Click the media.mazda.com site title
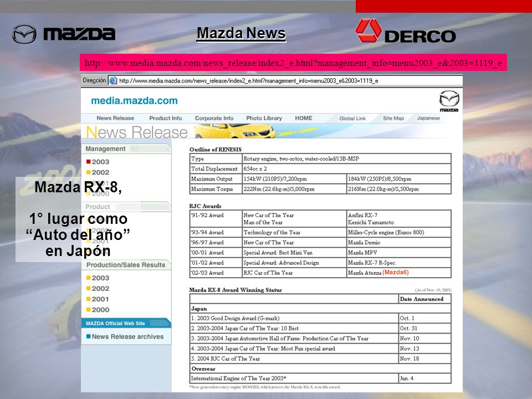 (x=134, y=101)
